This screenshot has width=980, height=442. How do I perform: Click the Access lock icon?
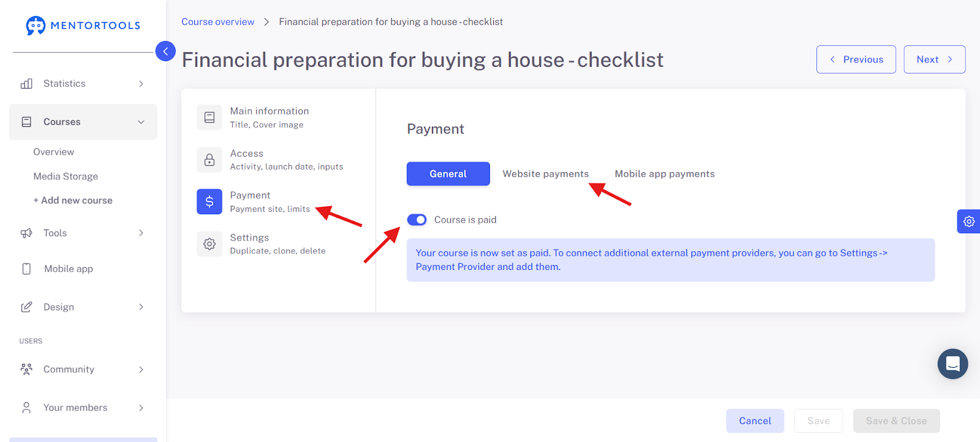(x=209, y=160)
